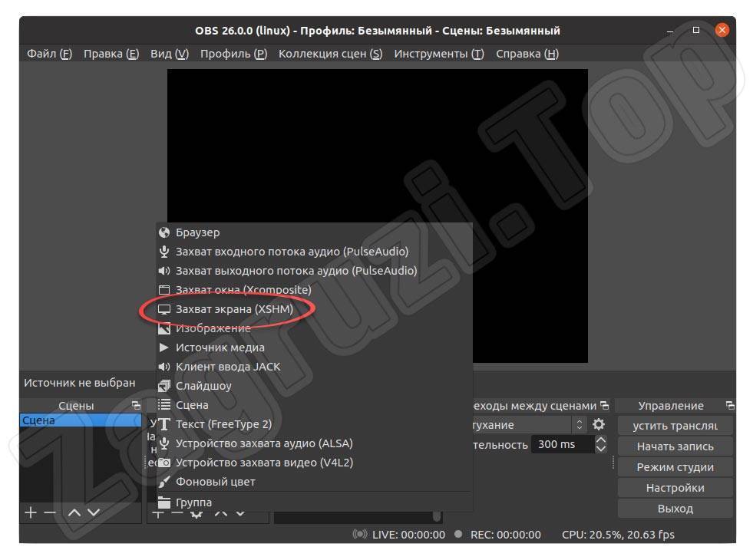Open the Правка menu

pos(111,54)
